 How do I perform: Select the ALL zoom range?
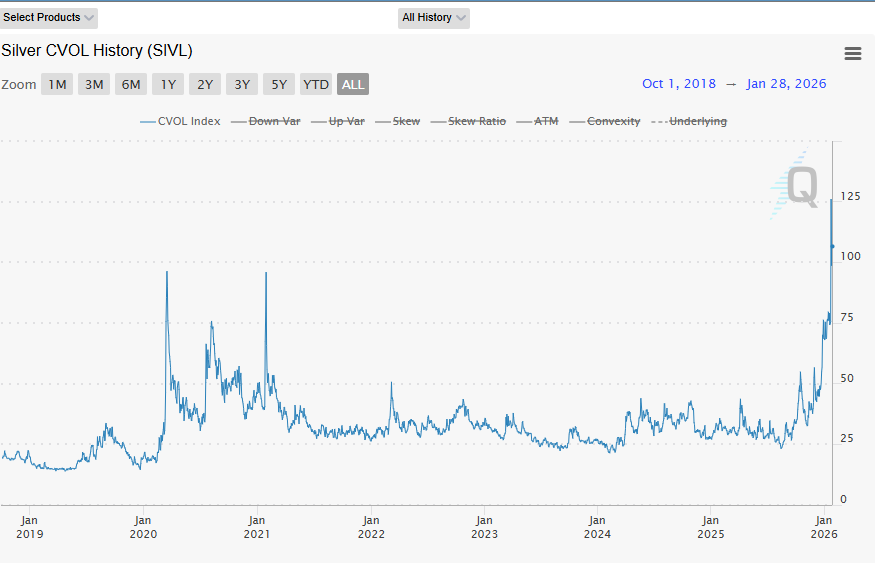[x=353, y=84]
